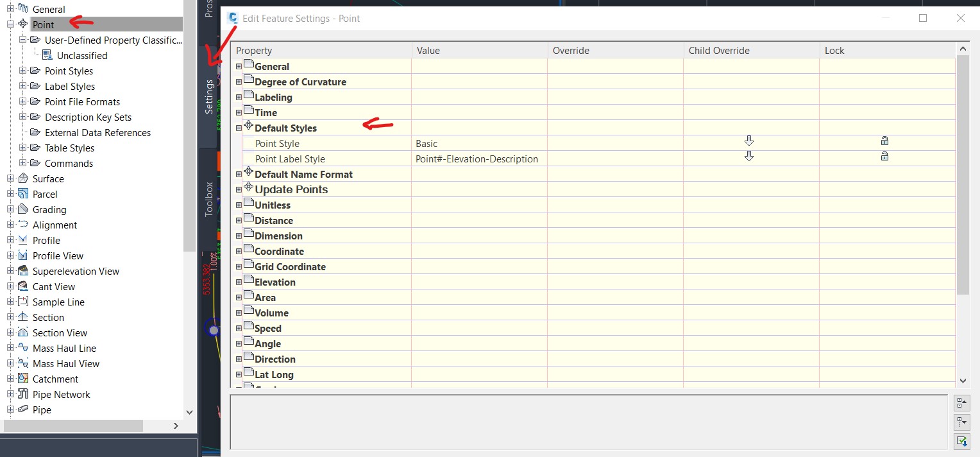980x457 pixels.
Task: Expand the General category in the dialog
Action: pos(239,66)
